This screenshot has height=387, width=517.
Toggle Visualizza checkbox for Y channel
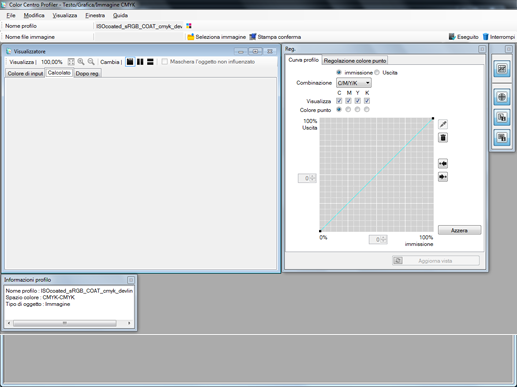click(358, 101)
